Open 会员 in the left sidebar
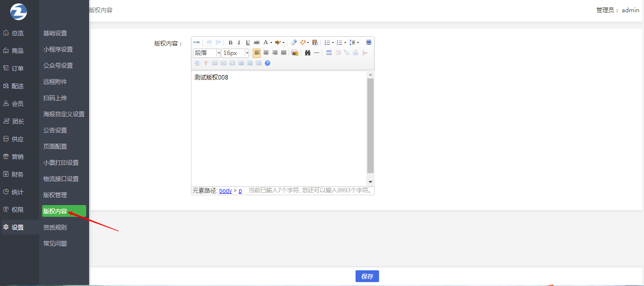 click(18, 104)
